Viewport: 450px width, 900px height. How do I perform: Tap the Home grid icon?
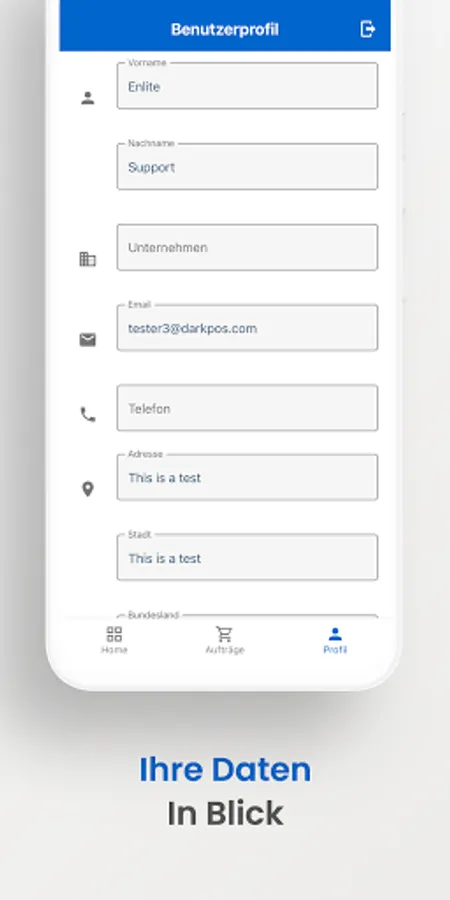[114, 634]
